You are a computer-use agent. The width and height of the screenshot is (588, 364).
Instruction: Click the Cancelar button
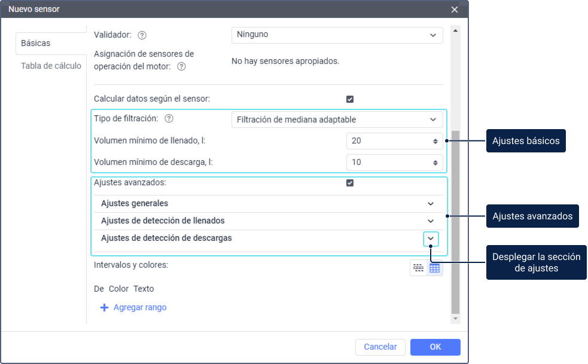point(380,347)
